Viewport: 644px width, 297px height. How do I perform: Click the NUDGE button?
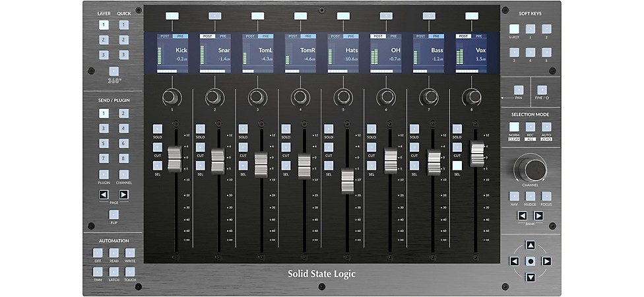coord(531,197)
